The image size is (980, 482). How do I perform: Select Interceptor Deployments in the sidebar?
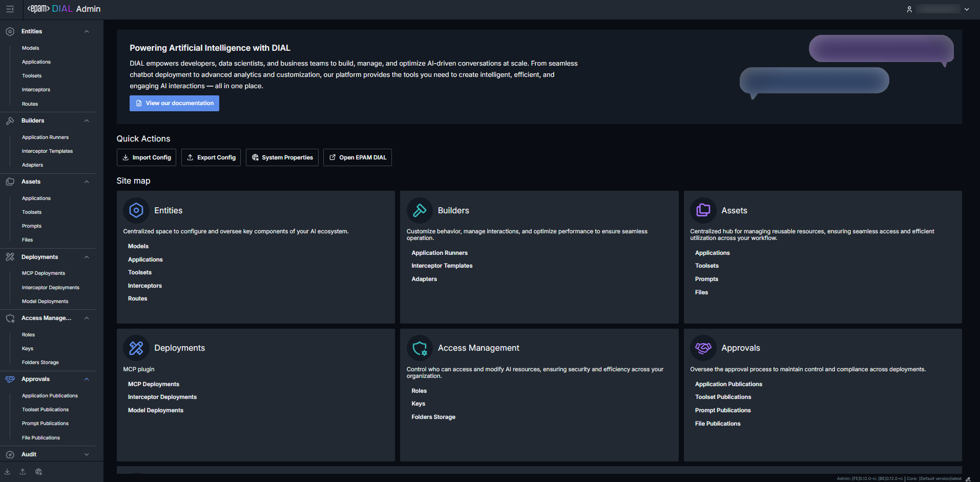[50, 288]
